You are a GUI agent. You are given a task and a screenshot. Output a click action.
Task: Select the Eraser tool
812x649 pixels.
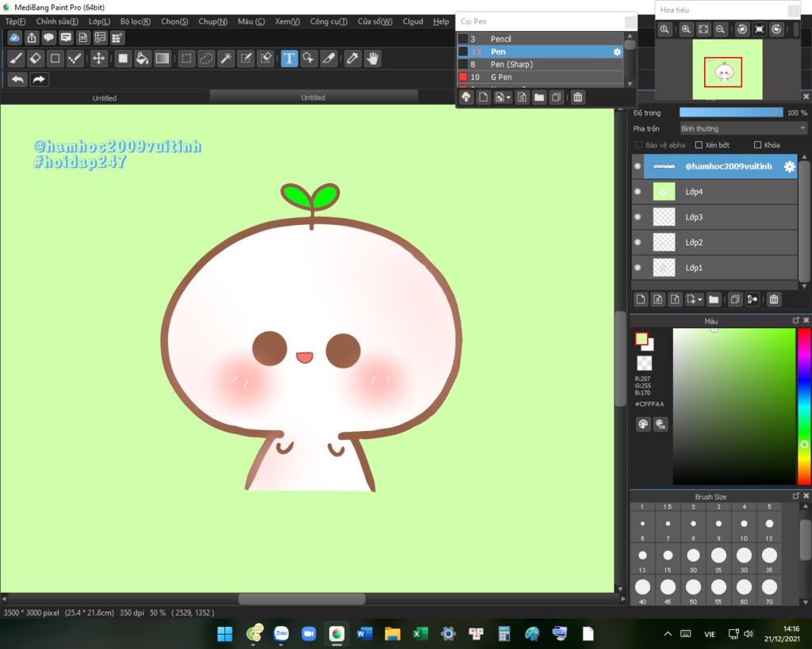(36, 59)
